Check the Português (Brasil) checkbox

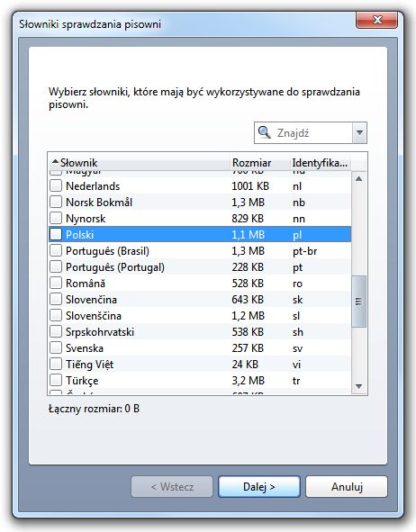tap(56, 250)
